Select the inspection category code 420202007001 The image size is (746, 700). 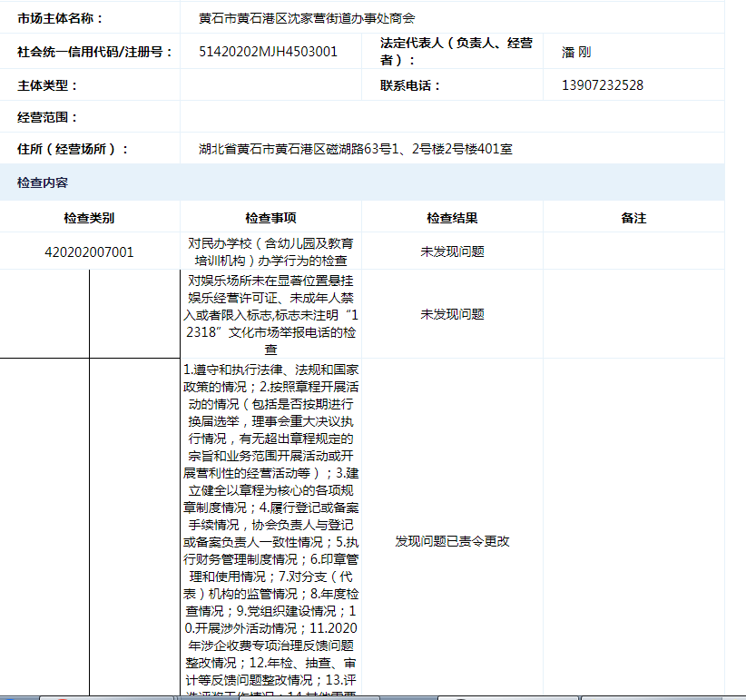[x=89, y=251]
